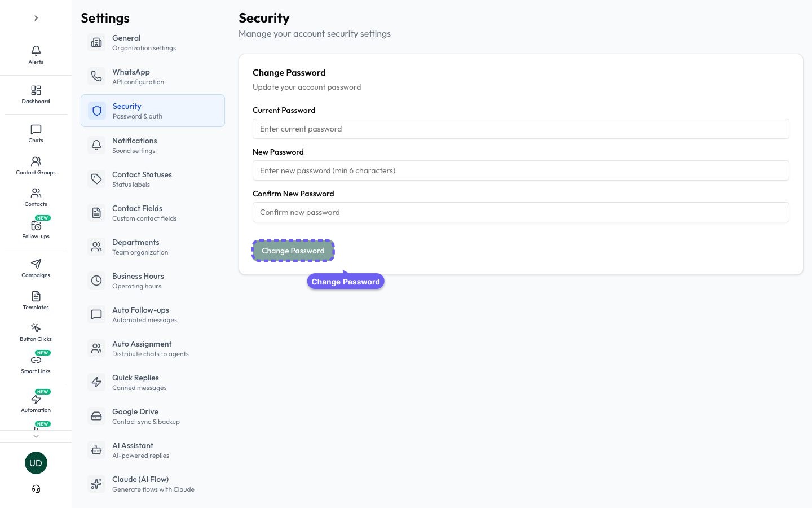
Task: Open Campaigns paper-plane icon
Action: pos(36,269)
